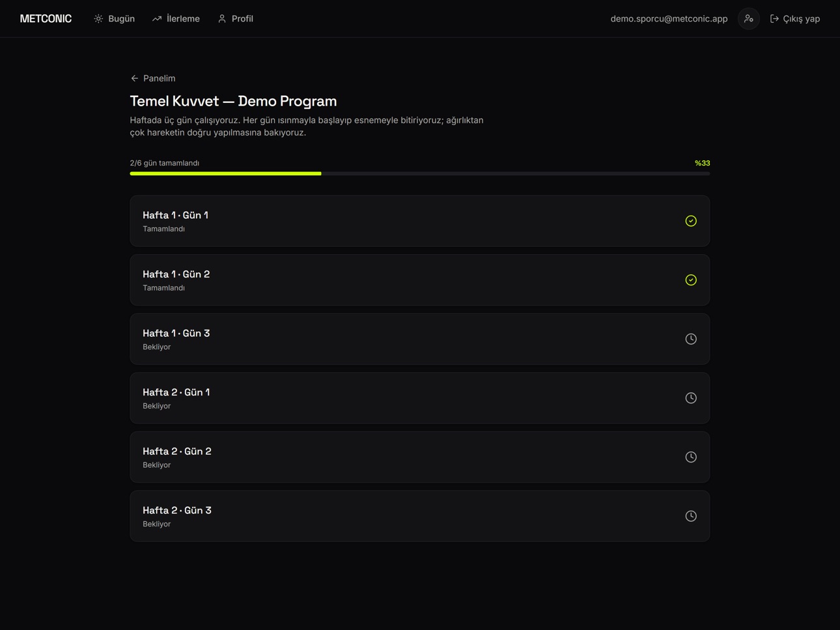Open the Hafta 2 · Gün 2 card
840x630 pixels.
click(419, 457)
